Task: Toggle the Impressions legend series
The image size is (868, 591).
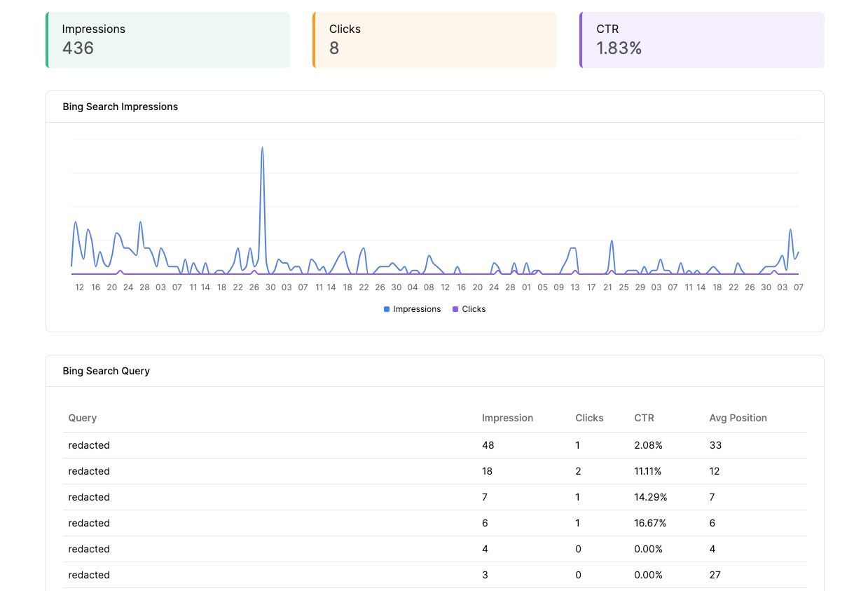Action: click(413, 309)
